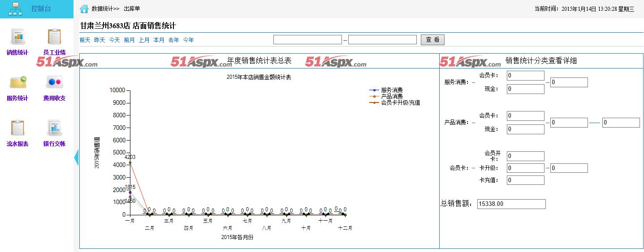Screen dimensions: 644x252
Task: Click the 控制台 network icon
Action: click(x=15, y=9)
